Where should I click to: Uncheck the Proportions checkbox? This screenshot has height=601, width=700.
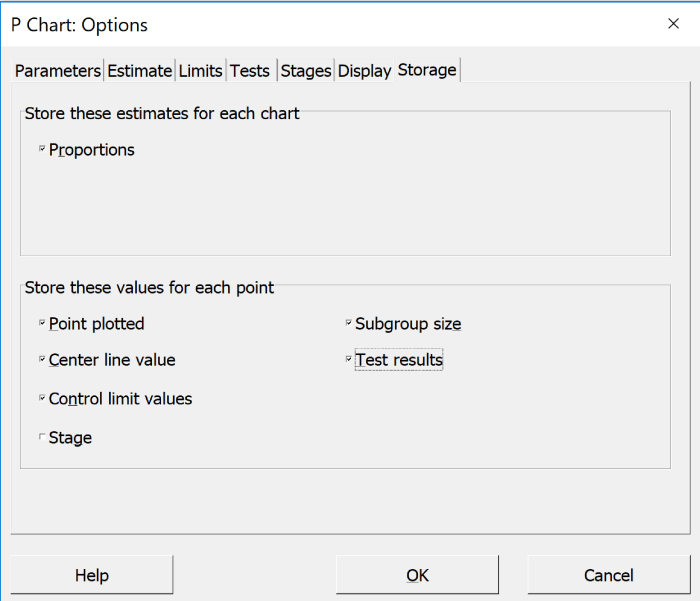pos(43,150)
